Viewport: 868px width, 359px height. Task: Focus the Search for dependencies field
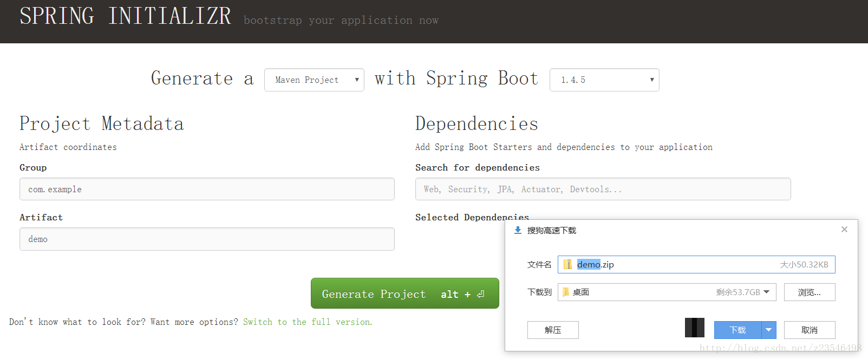[x=603, y=189]
